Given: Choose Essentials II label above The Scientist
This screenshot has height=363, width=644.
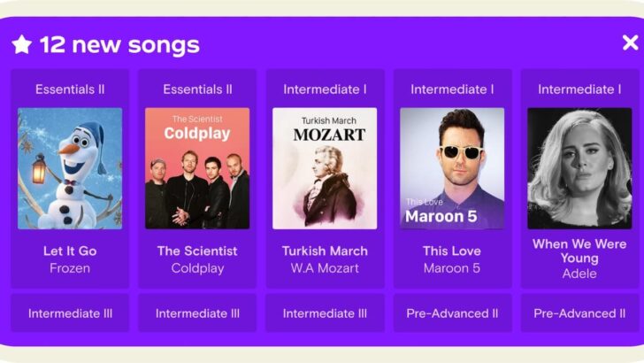Looking at the screenshot, I should click(x=197, y=89).
